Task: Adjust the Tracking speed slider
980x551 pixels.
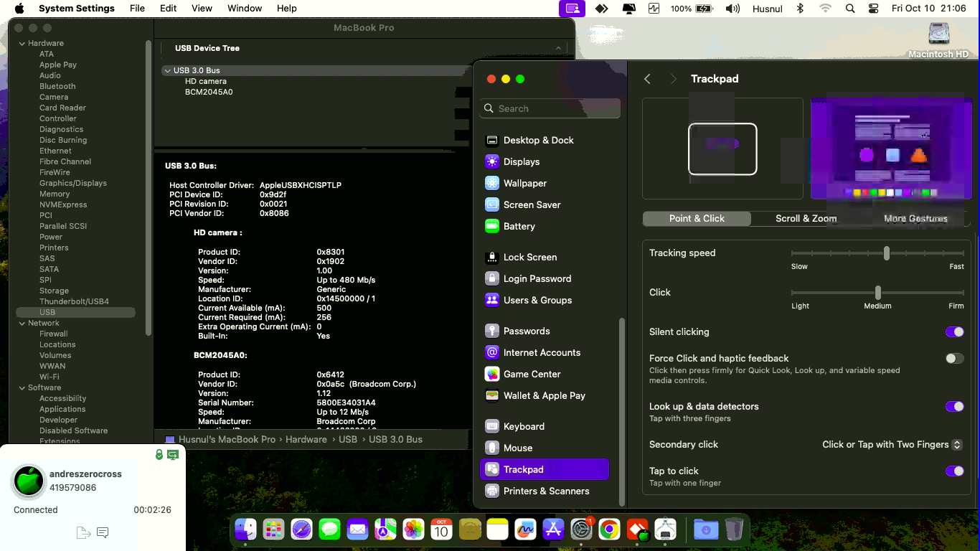Action: click(x=887, y=253)
